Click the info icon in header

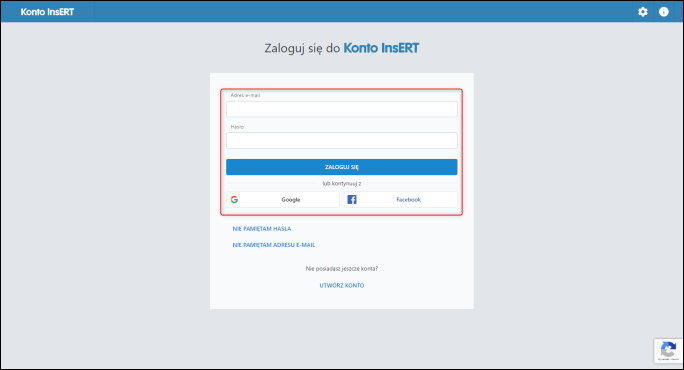click(x=663, y=12)
